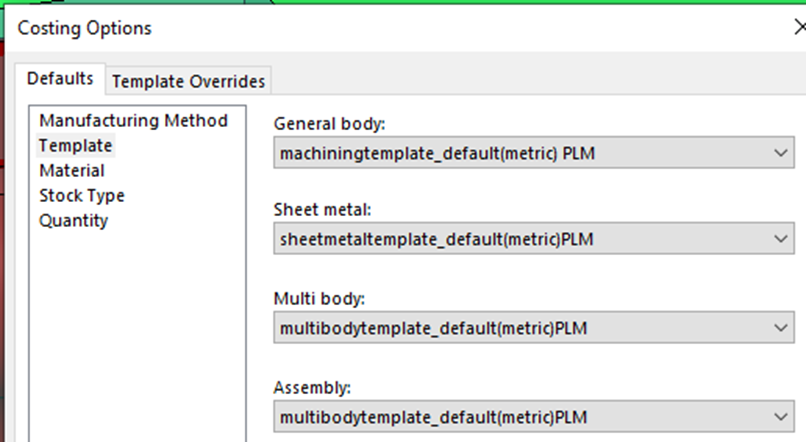Expand the Sheet metal dropdown arrow

[780, 238]
